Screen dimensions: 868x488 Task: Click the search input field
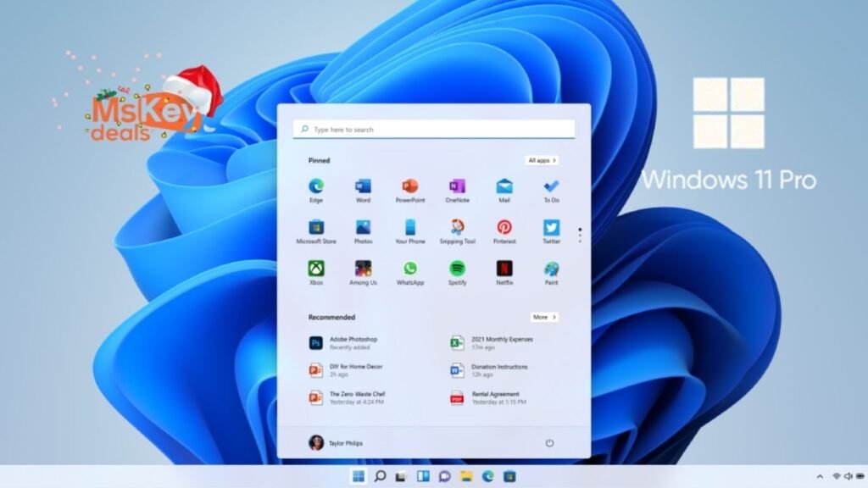pos(434,129)
